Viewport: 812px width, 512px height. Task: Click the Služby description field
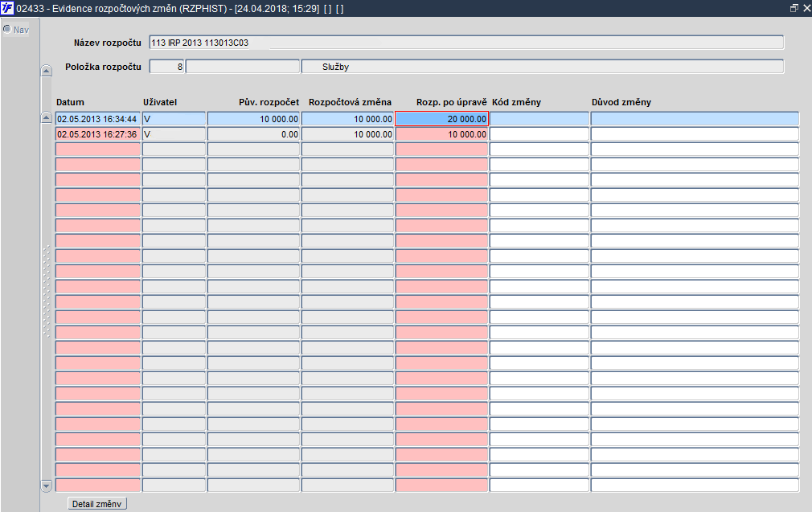click(x=542, y=67)
